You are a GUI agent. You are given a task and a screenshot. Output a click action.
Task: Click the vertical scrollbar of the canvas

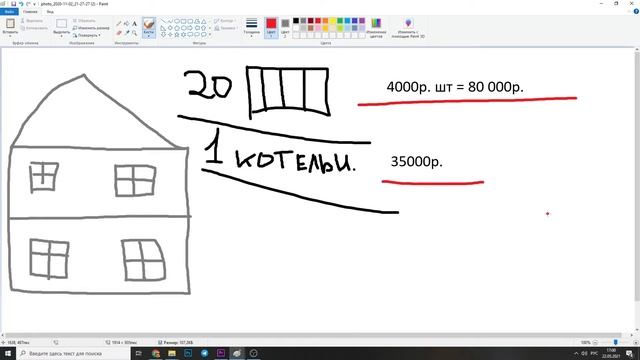click(637, 176)
